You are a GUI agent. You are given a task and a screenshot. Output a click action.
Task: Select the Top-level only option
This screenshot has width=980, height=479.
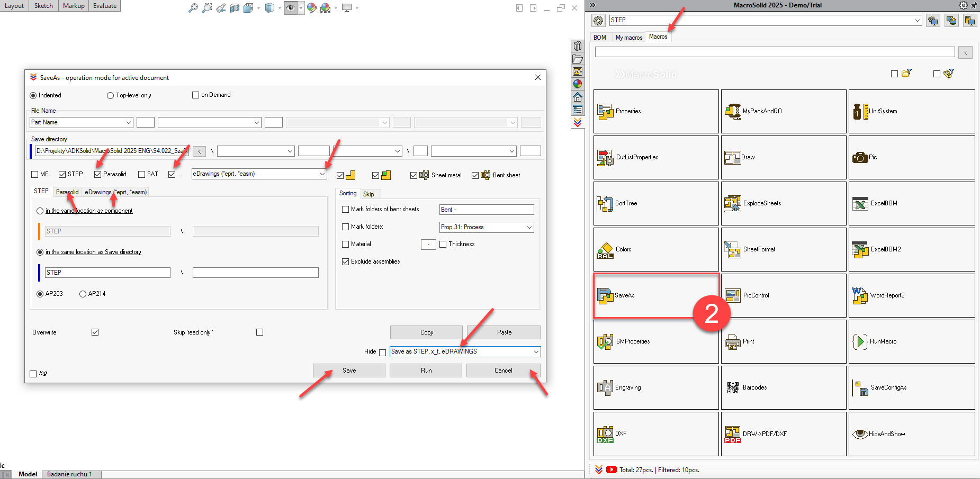[x=110, y=95]
